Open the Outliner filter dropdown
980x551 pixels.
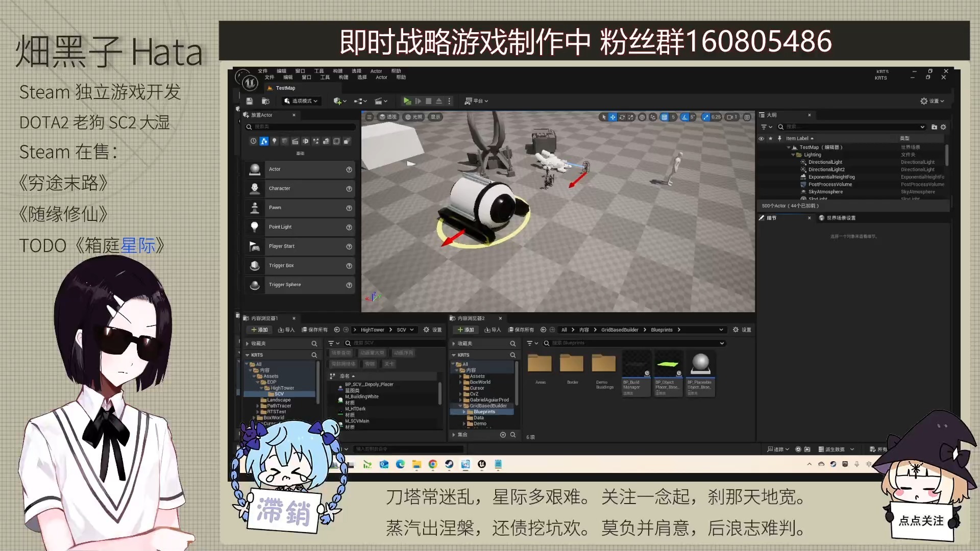tap(767, 127)
